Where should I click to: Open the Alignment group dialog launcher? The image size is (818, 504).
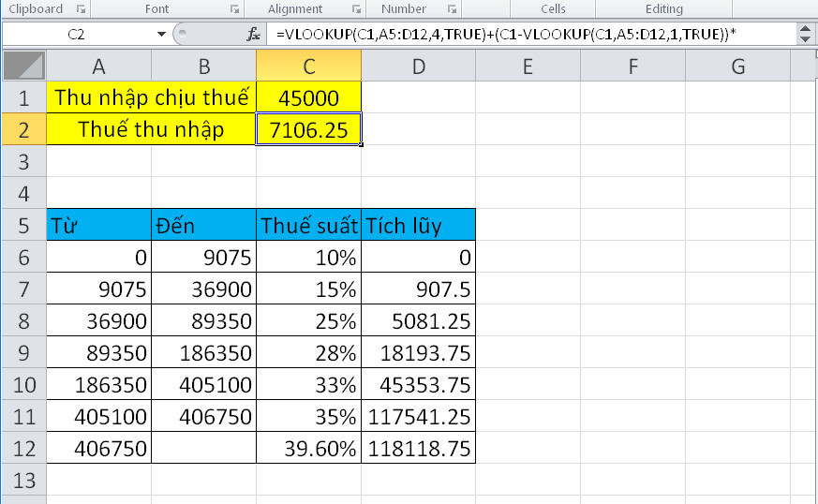[x=357, y=8]
